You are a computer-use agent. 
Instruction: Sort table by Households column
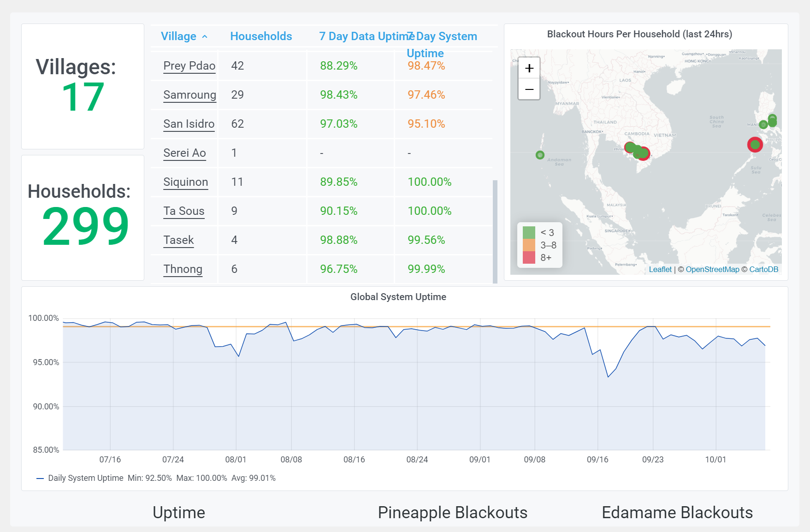261,36
